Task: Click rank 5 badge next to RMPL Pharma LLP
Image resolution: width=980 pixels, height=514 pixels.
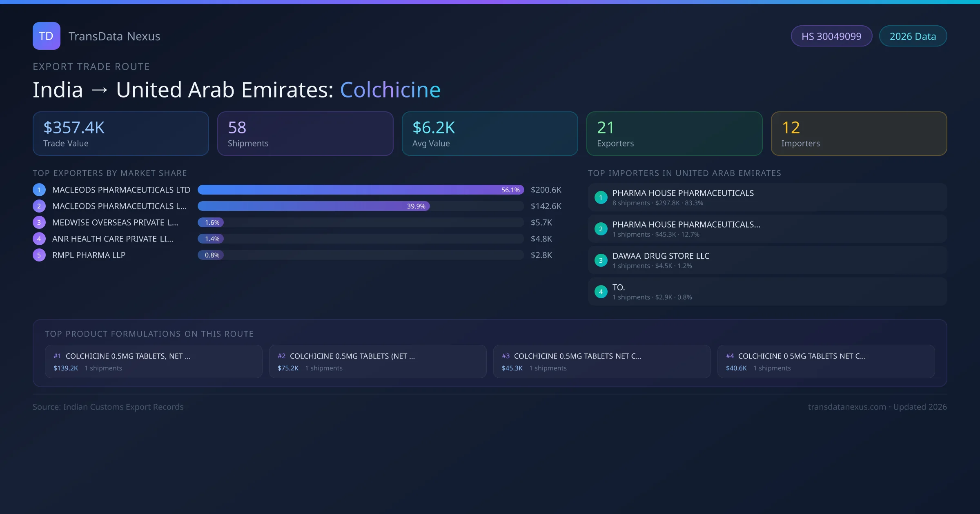Action: pyautogui.click(x=39, y=255)
